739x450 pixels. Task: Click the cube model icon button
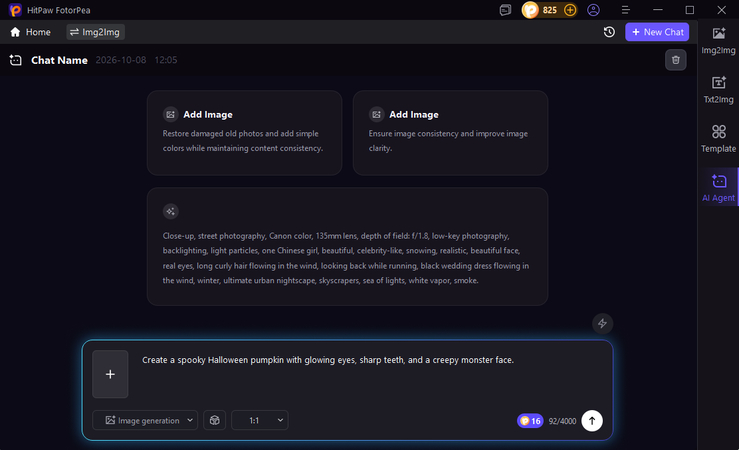214,420
